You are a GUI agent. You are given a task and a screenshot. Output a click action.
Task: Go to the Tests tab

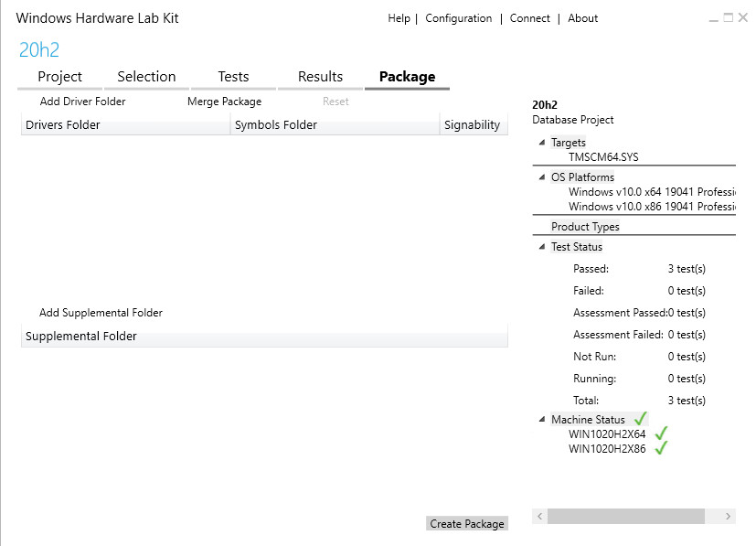point(233,77)
